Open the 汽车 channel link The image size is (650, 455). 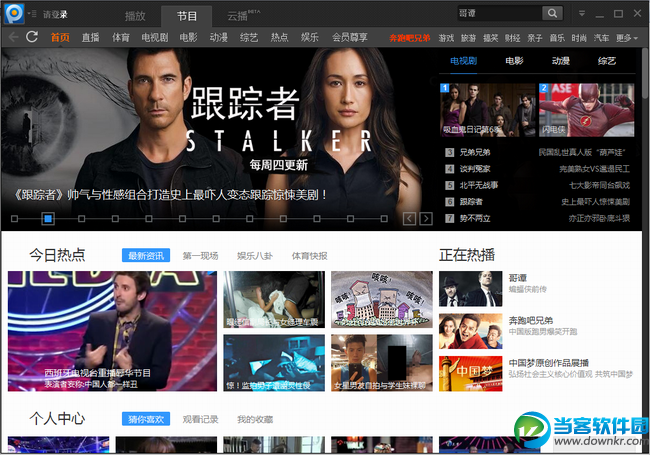pos(601,38)
